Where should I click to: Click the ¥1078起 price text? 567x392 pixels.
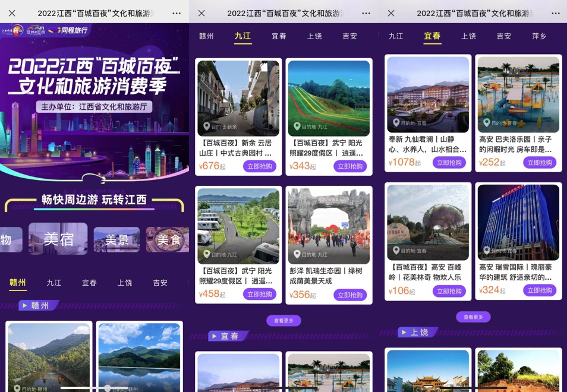(405, 163)
